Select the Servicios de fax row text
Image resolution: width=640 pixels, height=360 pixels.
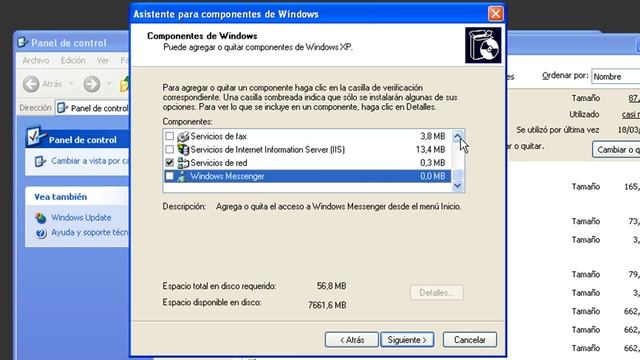(218, 136)
